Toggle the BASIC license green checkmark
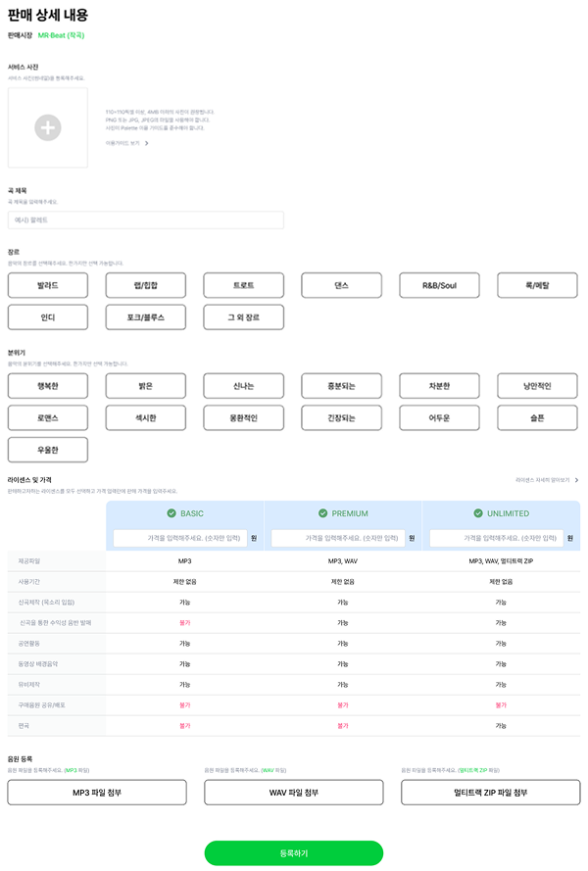Viewport: 588px width, 871px height. (171, 513)
